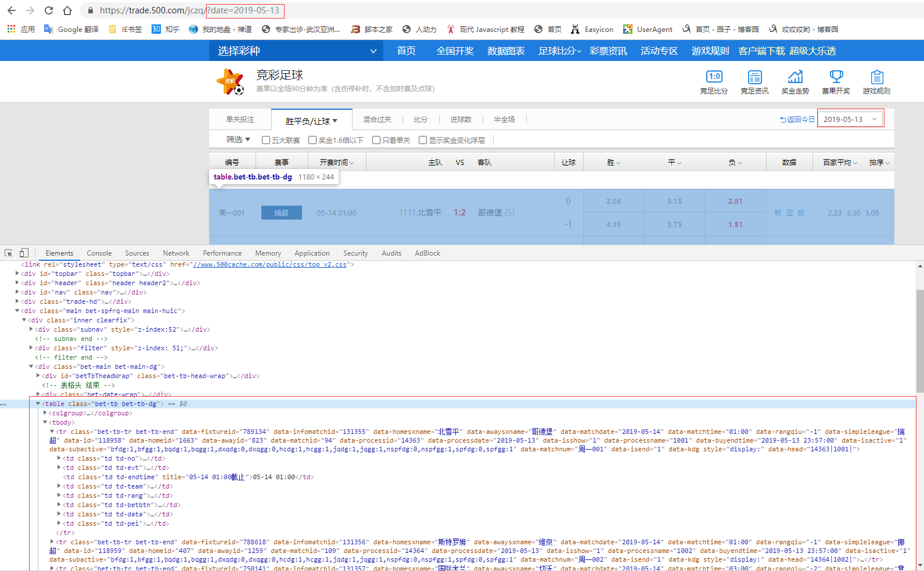924x571 pixels.
Task: Click the DevTools vertical scrollbar
Action: point(920,341)
